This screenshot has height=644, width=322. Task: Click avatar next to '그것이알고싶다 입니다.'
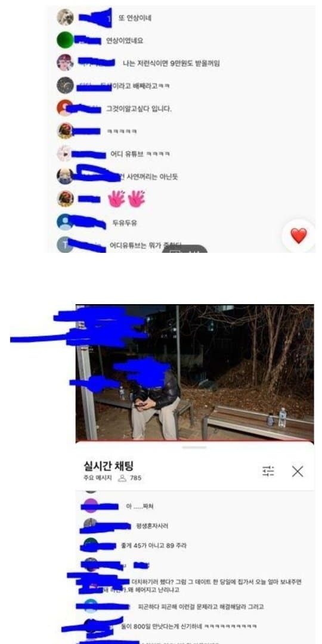pyautogui.click(x=66, y=107)
